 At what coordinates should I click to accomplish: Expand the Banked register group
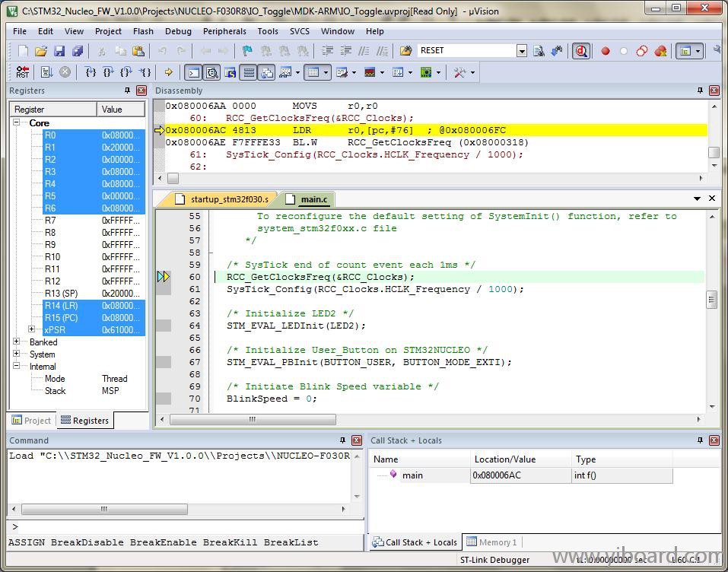17,342
